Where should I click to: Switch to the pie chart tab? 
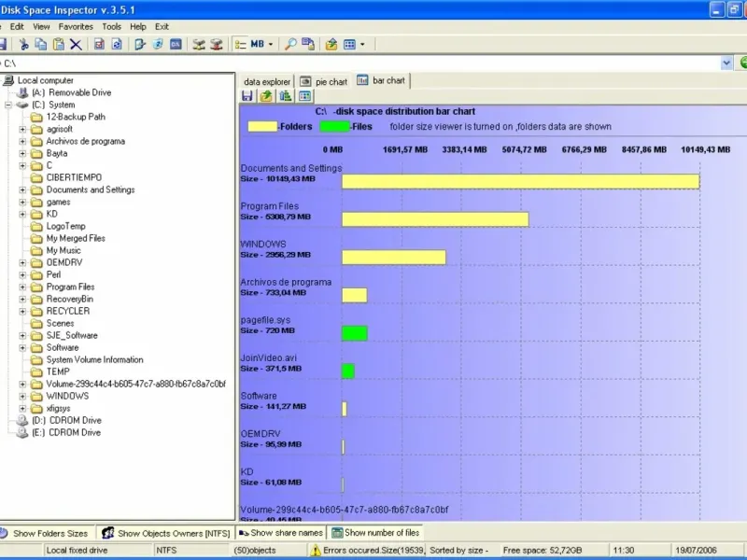(x=324, y=82)
